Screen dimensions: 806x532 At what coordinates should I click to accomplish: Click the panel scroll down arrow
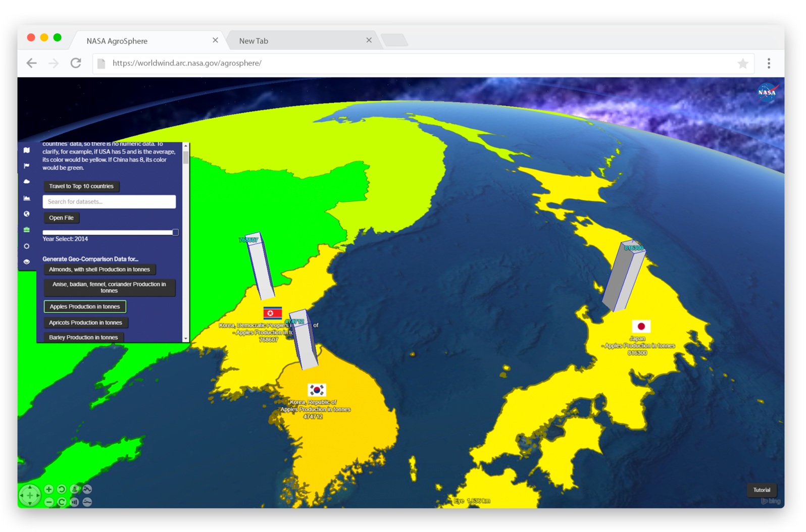pyautogui.click(x=186, y=339)
